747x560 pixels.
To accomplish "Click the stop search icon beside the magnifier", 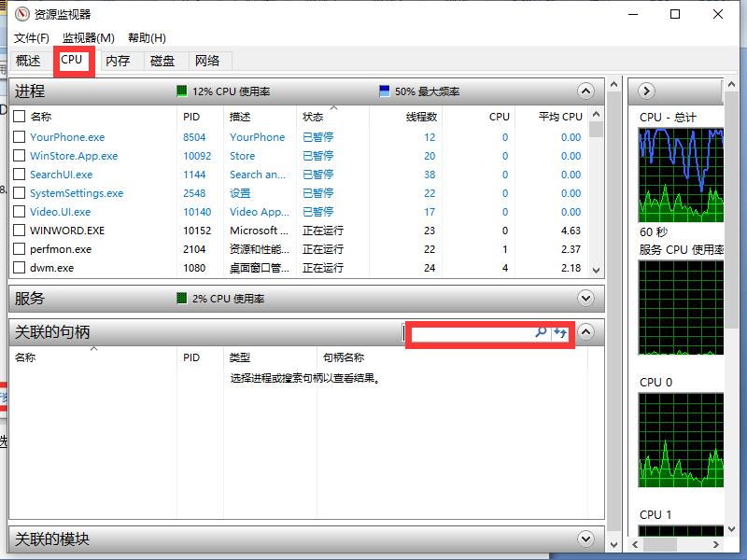I will 557,333.
